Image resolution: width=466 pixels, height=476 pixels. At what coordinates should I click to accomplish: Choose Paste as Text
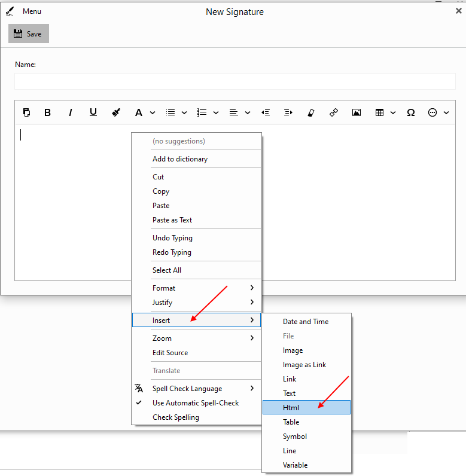pyautogui.click(x=196, y=220)
